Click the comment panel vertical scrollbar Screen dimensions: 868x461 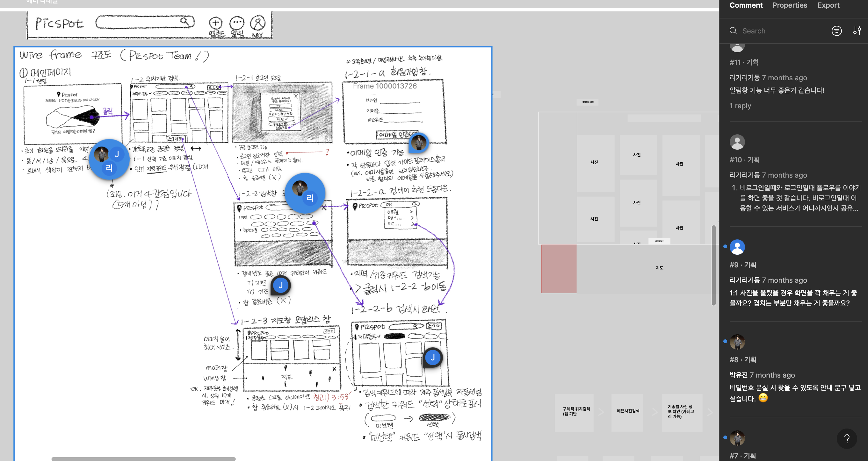[713, 265]
